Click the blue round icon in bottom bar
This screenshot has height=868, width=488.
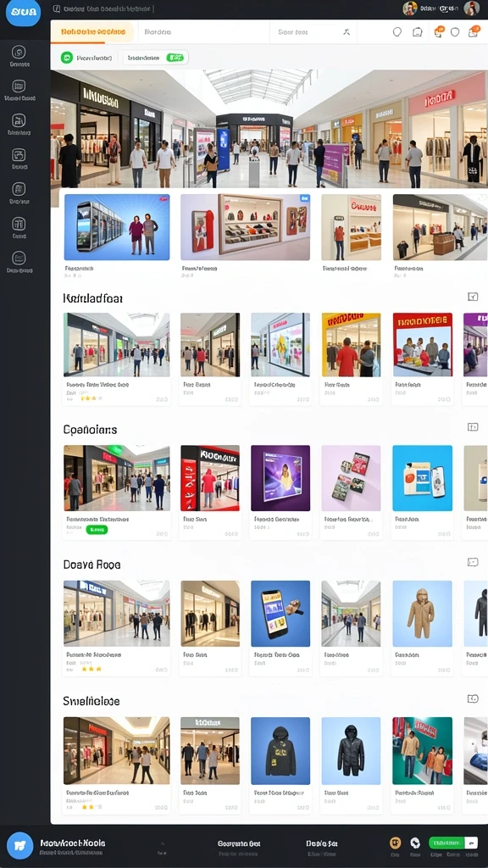20,846
